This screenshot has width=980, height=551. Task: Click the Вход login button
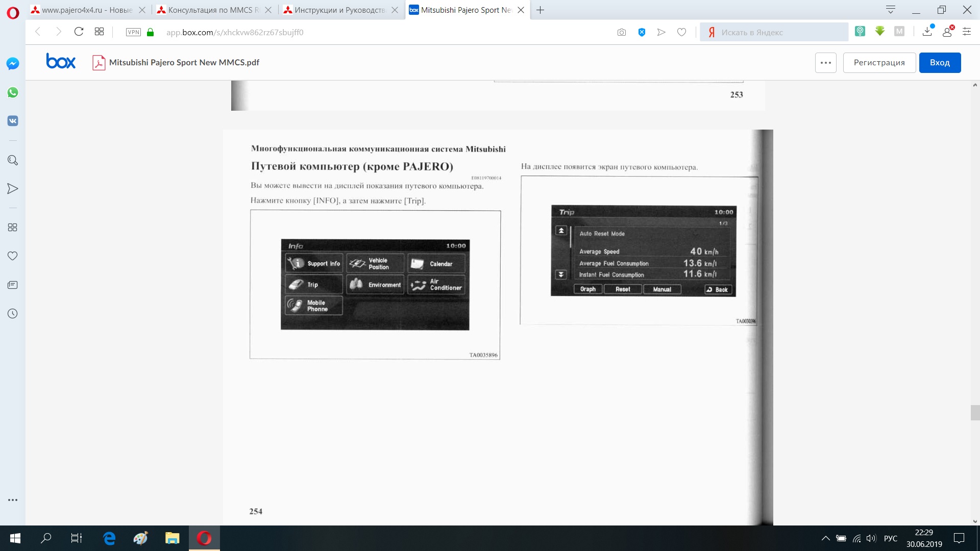pyautogui.click(x=939, y=63)
